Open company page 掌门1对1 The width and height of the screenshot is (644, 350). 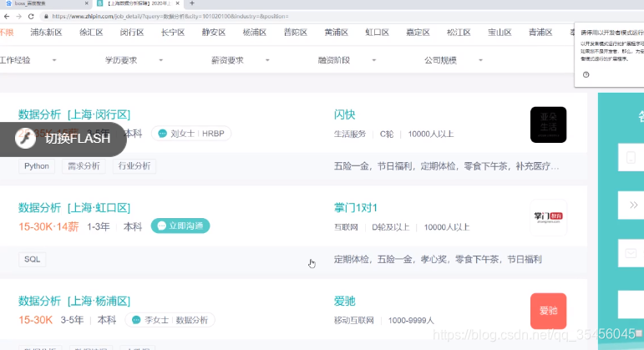tap(355, 208)
